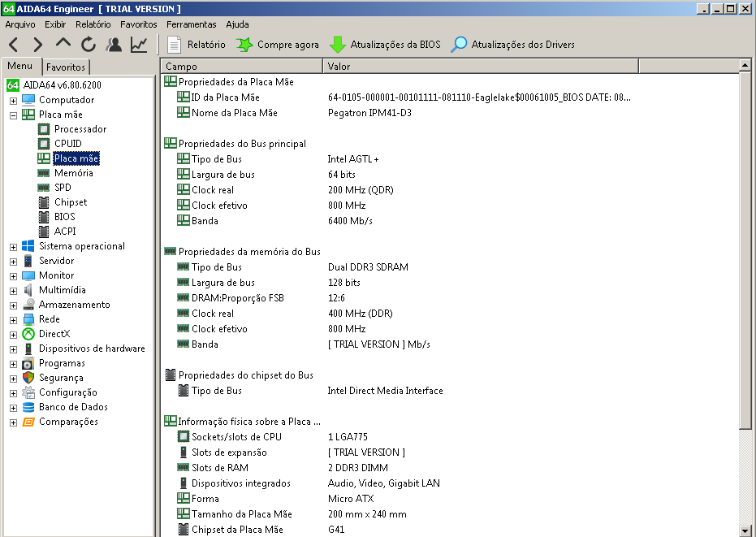Switch to the Favoritos tab
This screenshot has height=537, width=756.
(66, 67)
